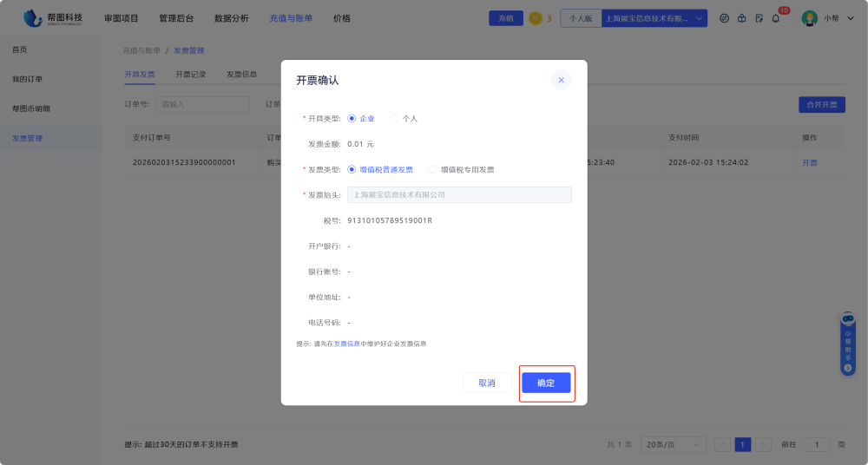Click the 帮图科技 logo
Screen dimensions: 868x465
coord(54,18)
